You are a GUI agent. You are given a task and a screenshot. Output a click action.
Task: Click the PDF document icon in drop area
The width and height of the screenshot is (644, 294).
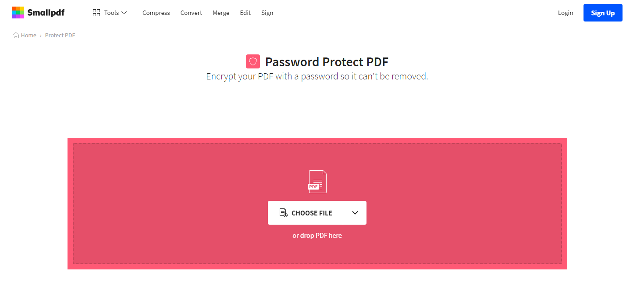(317, 181)
